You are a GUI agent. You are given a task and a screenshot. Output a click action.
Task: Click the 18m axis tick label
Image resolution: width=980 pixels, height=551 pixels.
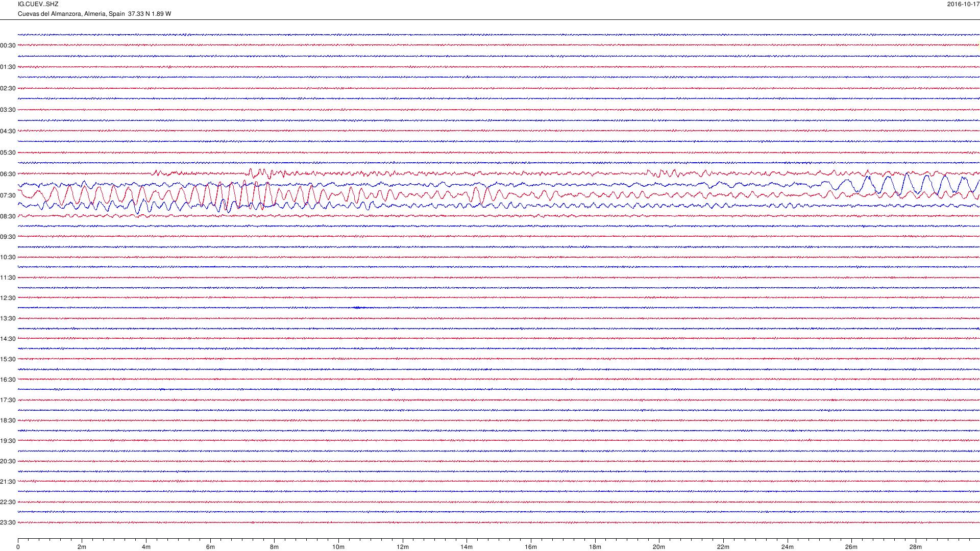coord(595,547)
